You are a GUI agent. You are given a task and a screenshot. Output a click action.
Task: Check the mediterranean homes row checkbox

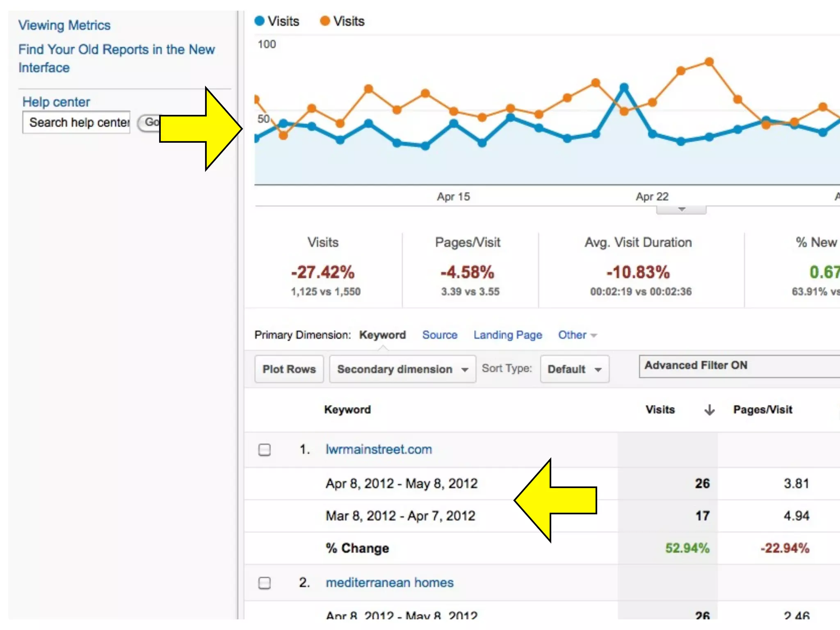(265, 583)
